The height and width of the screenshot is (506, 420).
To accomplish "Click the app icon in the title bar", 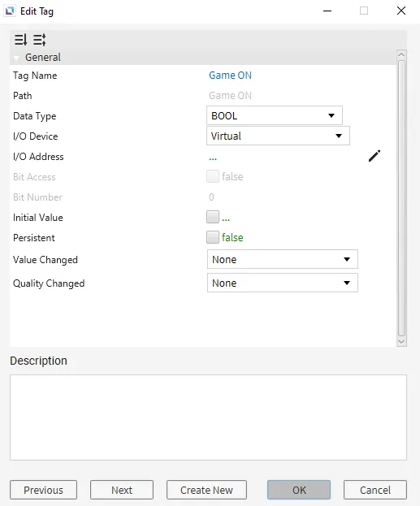I will (x=10, y=11).
